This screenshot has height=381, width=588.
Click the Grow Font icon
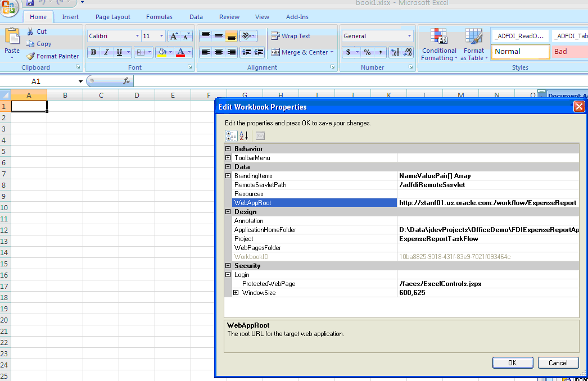pos(174,37)
